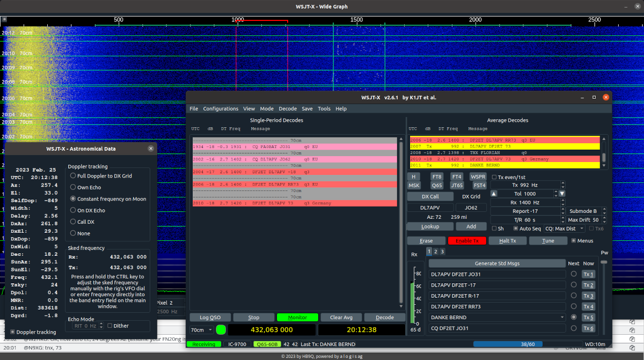The height and width of the screenshot is (360, 644).
Task: Close the Astronomical Data window
Action: click(150, 149)
